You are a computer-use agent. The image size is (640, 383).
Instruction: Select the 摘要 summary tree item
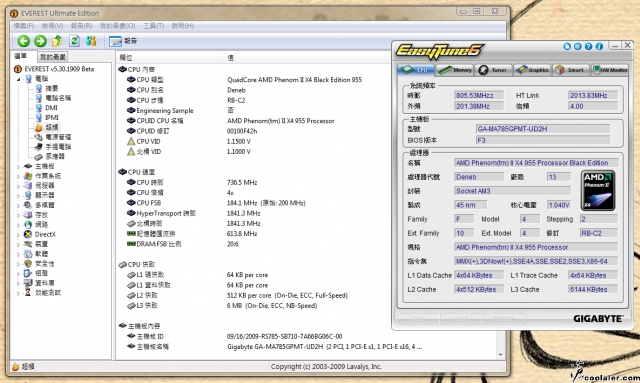(x=52, y=88)
